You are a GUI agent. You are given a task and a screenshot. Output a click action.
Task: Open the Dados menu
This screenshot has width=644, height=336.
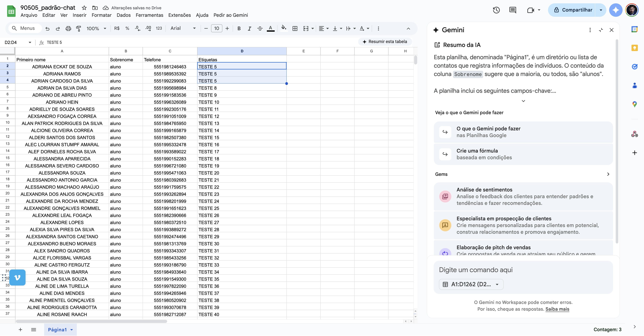124,15
